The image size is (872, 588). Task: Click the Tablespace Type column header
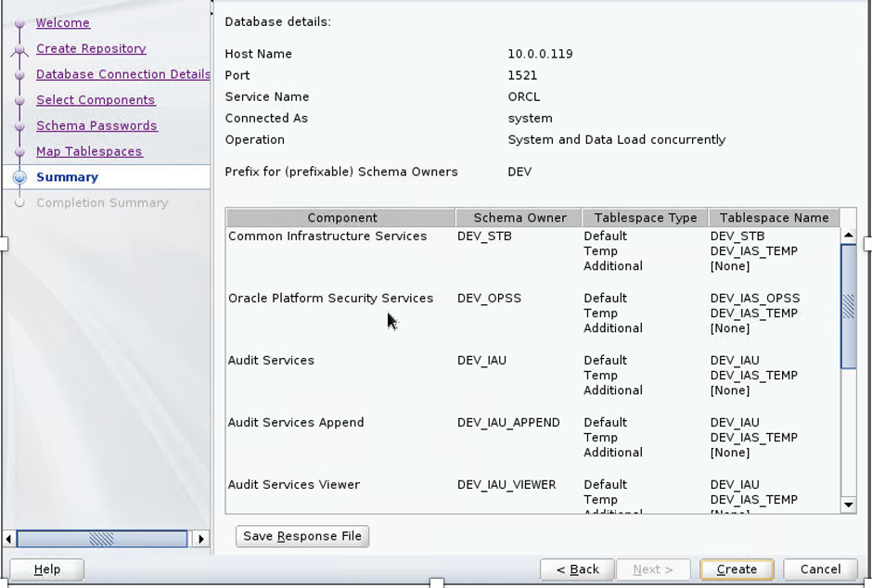click(x=645, y=218)
